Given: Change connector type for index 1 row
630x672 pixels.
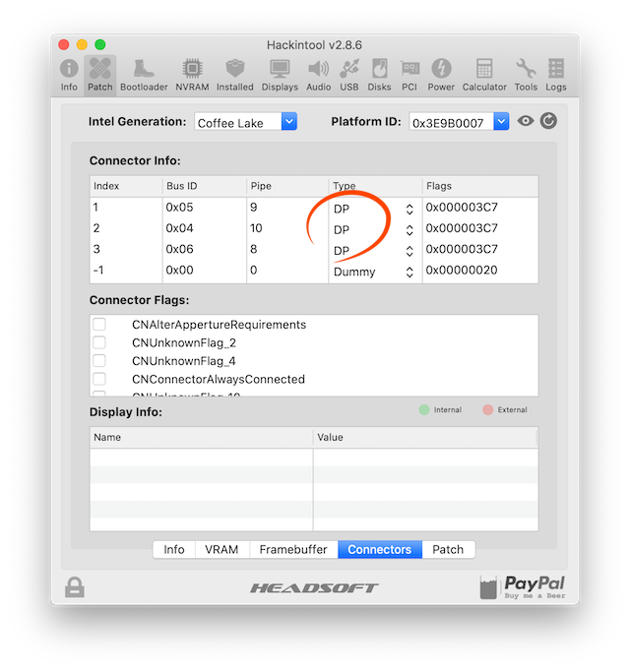Looking at the screenshot, I should click(x=409, y=210).
